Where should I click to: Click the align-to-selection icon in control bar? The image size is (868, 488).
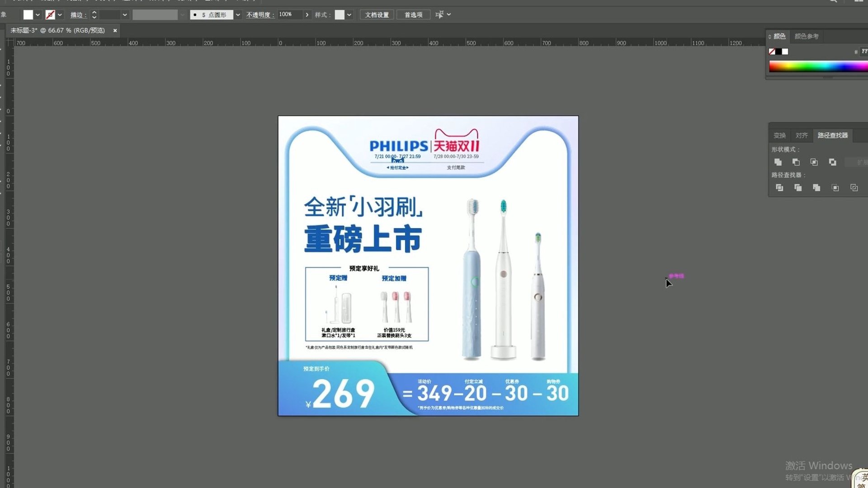coord(439,15)
